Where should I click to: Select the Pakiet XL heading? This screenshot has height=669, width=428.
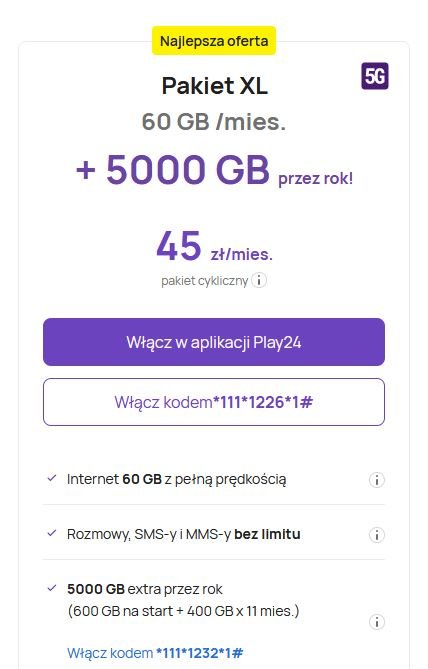click(215, 85)
